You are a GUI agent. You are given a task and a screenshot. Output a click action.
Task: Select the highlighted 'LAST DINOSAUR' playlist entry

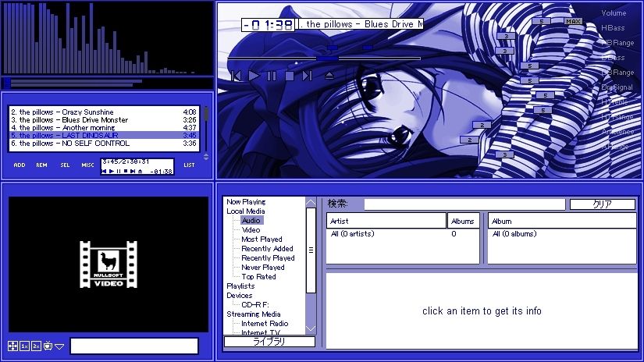coord(104,136)
